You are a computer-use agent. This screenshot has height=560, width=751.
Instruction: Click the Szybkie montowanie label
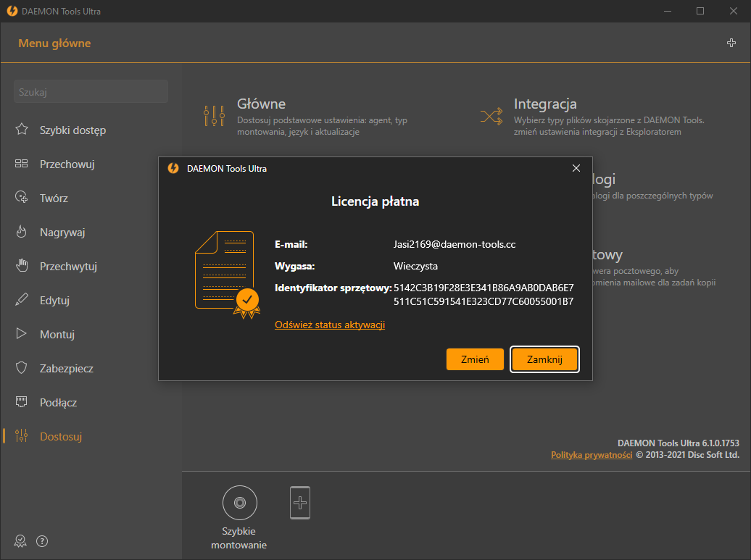(x=239, y=538)
